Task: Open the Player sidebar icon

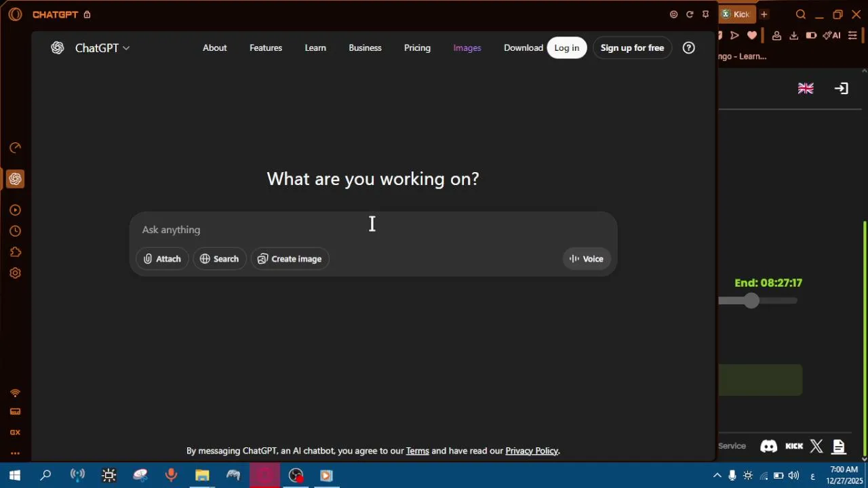Action: [x=15, y=210]
